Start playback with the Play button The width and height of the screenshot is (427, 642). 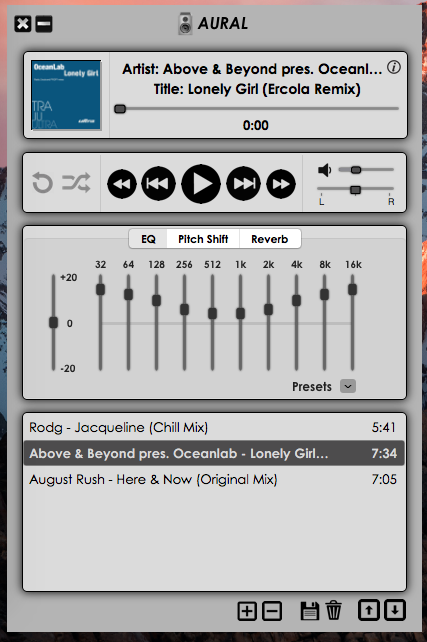(x=201, y=184)
